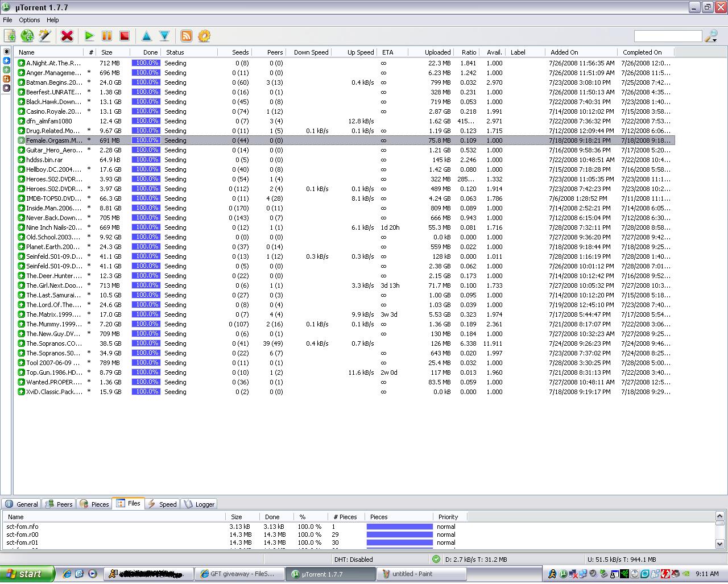The image size is (728, 584).
Task: Sort torrents by the Uploaded column header
Action: (431, 52)
